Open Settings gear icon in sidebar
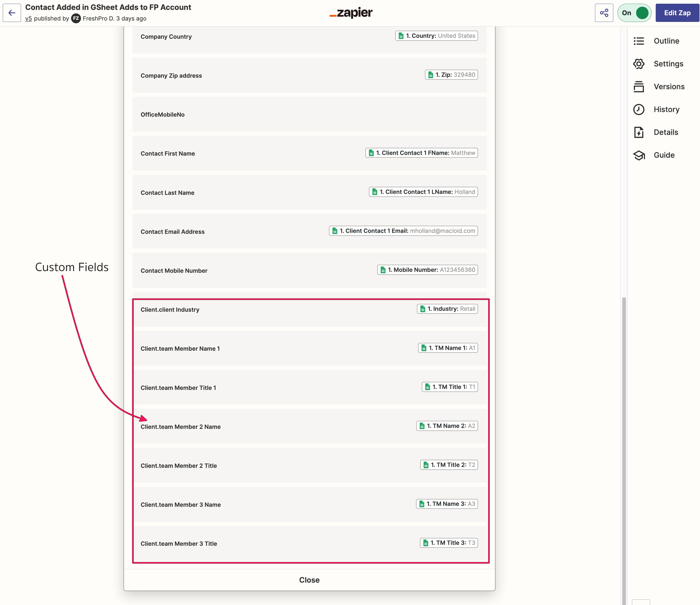 coord(639,64)
